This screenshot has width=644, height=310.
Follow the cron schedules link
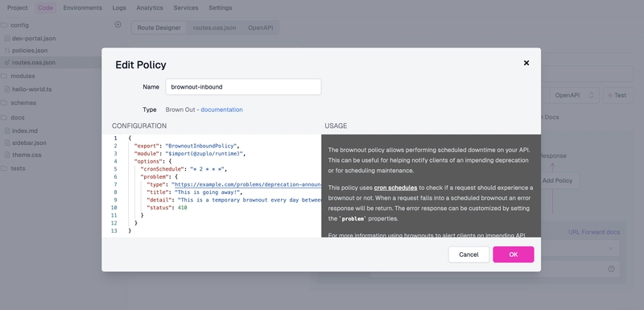tap(395, 188)
